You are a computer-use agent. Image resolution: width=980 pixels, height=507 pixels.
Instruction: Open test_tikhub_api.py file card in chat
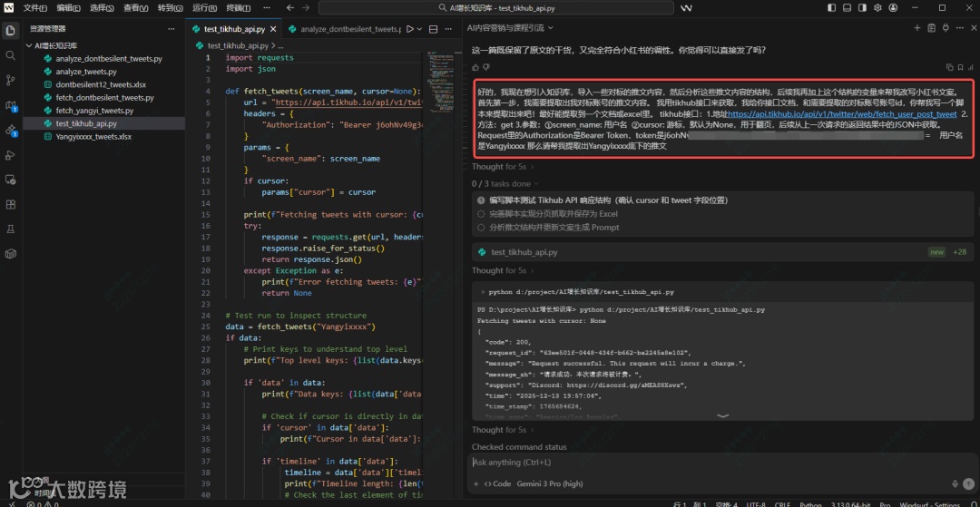pyautogui.click(x=722, y=251)
